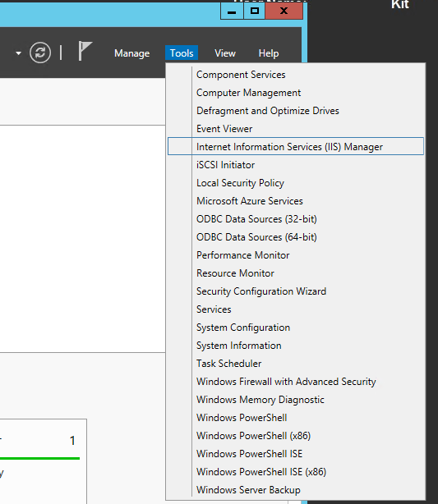Expand the dropdown arrow beside refresh
The height and width of the screenshot is (504, 438).
point(18,53)
